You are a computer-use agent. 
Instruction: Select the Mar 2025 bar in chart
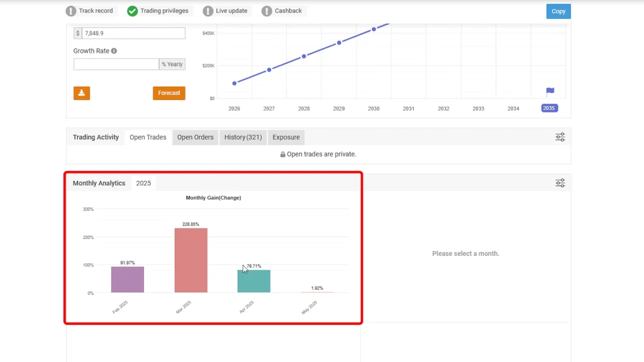point(191,260)
